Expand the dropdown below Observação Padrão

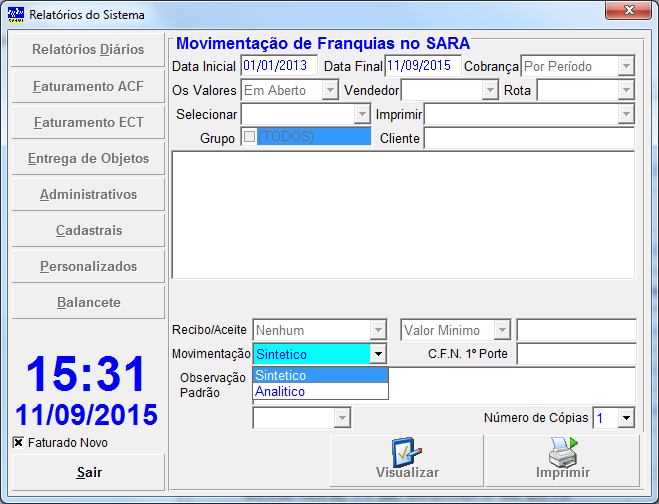click(342, 418)
